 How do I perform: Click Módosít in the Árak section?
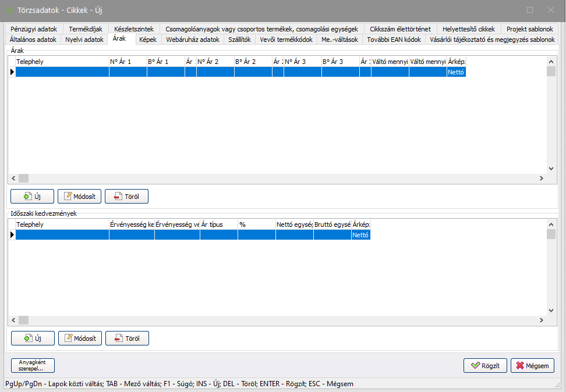coord(80,196)
